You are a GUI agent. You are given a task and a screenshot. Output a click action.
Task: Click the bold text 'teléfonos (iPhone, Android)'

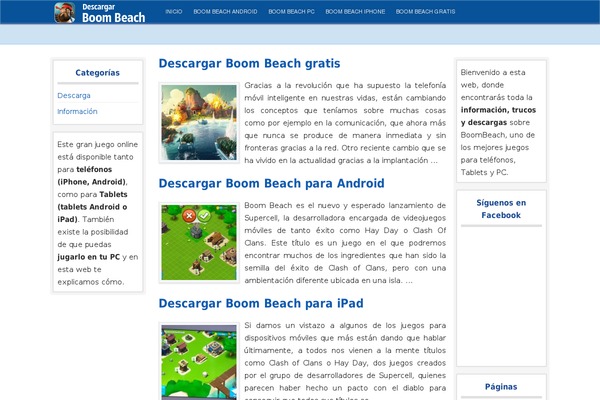(x=92, y=175)
